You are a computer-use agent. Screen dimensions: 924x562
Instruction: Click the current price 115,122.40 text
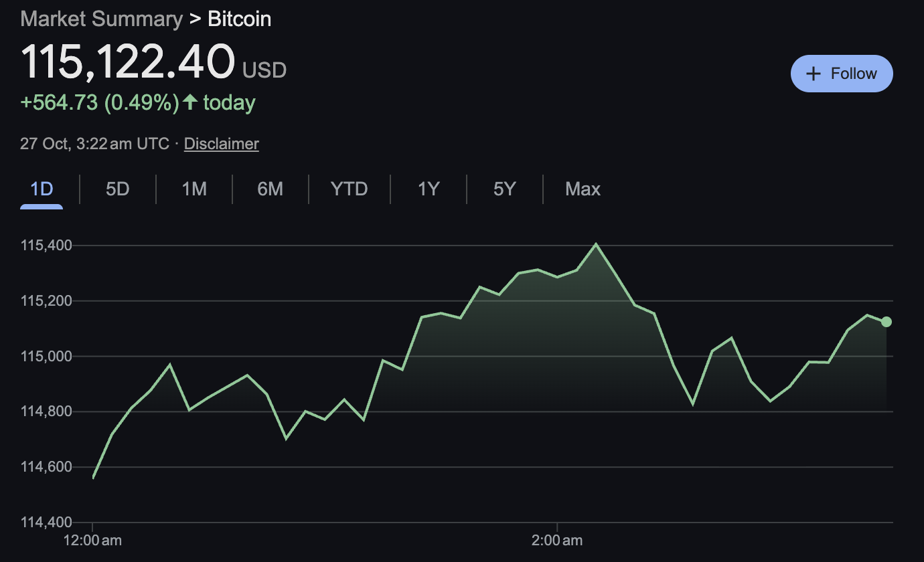128,64
